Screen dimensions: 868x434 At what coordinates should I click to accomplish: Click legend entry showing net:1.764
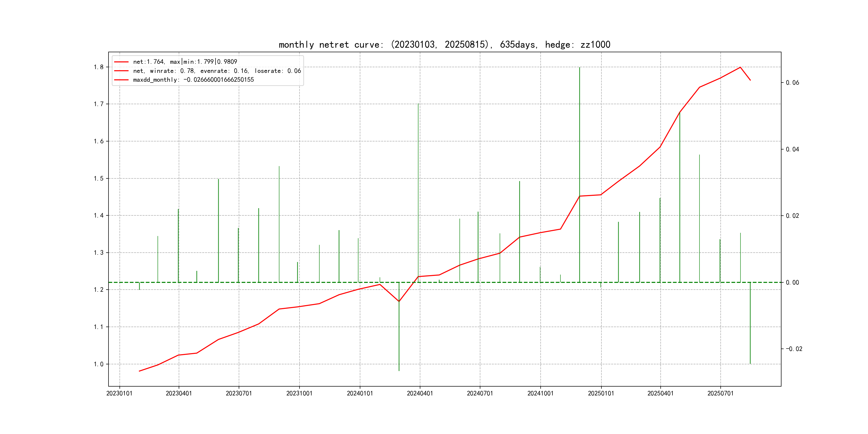(x=185, y=62)
